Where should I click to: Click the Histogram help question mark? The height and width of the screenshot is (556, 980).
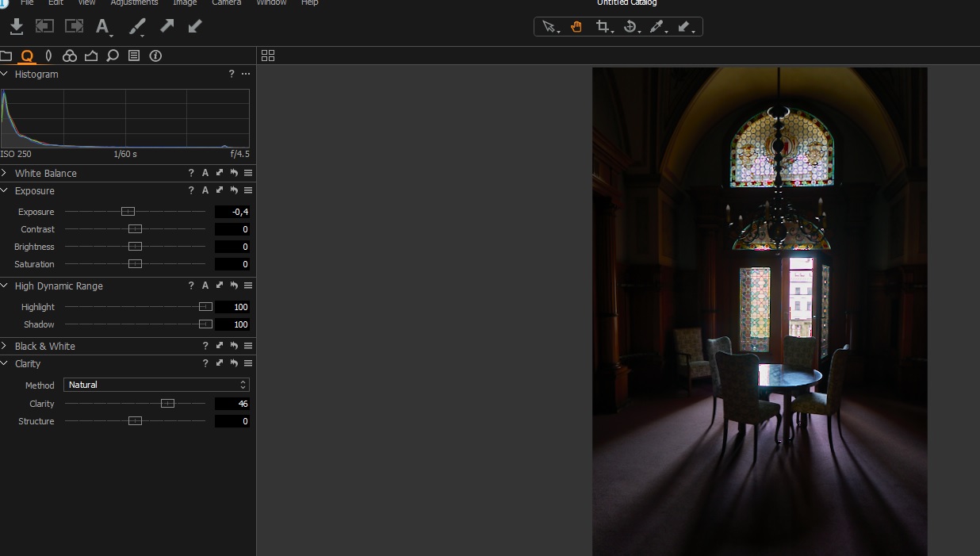click(232, 74)
